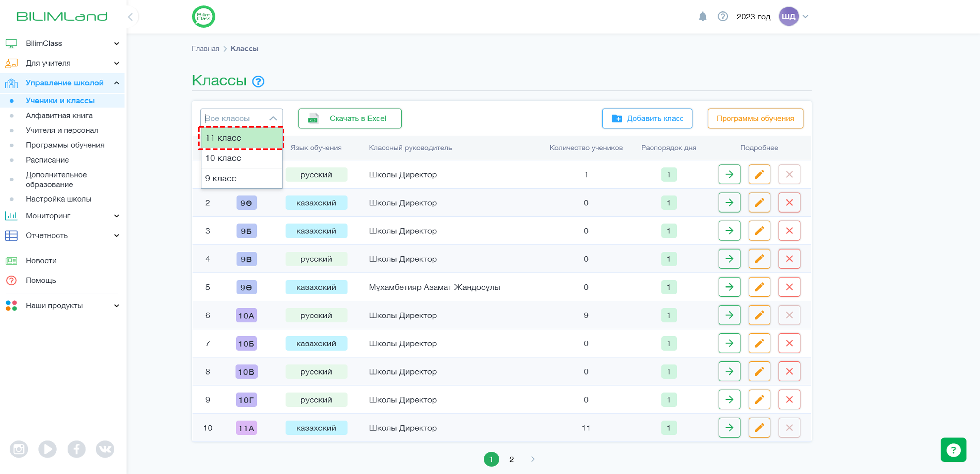Open details arrow for class 10В
The image size is (980, 474).
coord(729,371)
